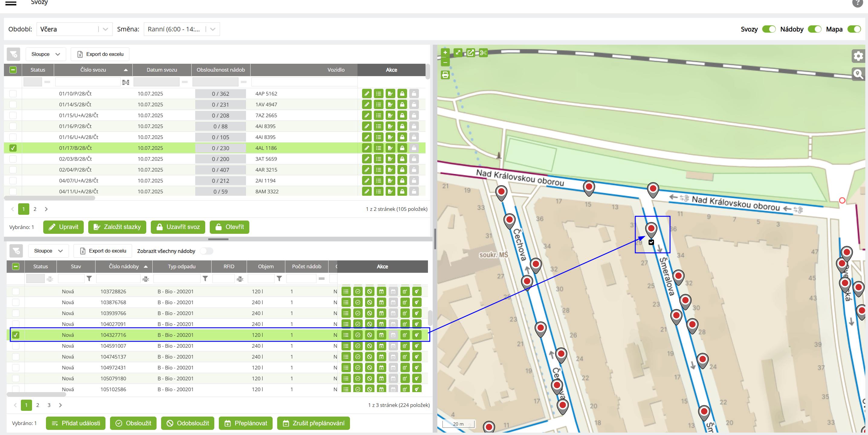868x435 pixels.
Task: Click the Číslo svozu filter input field
Action: coord(88,82)
